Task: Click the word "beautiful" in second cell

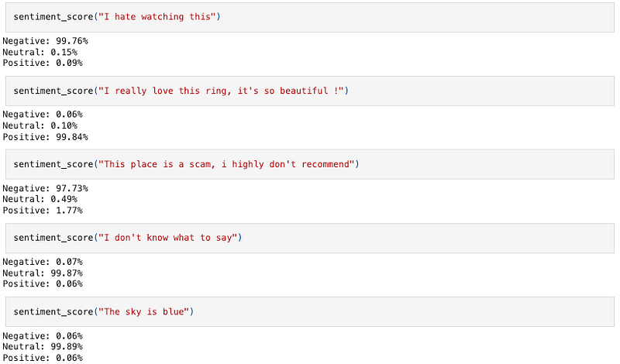Action: pyautogui.click(x=304, y=91)
